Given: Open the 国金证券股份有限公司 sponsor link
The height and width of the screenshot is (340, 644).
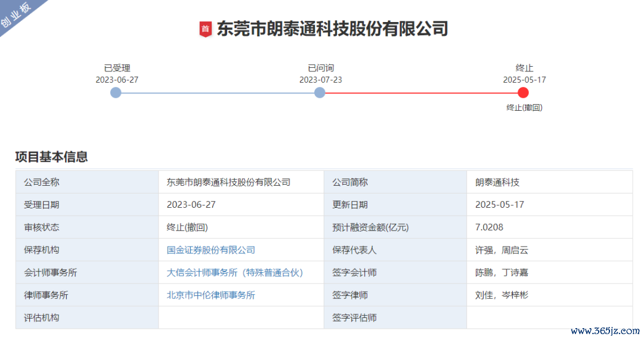Looking at the screenshot, I should (x=210, y=249).
